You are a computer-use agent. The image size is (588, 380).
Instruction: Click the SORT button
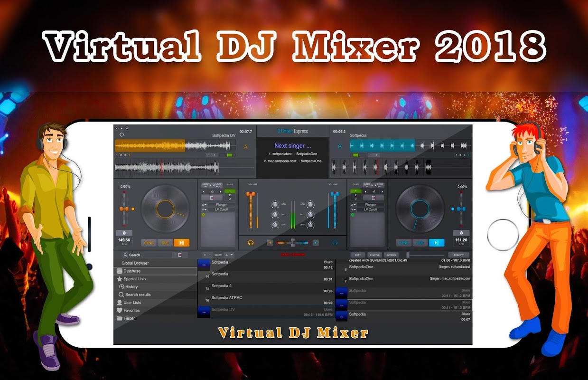click(358, 255)
